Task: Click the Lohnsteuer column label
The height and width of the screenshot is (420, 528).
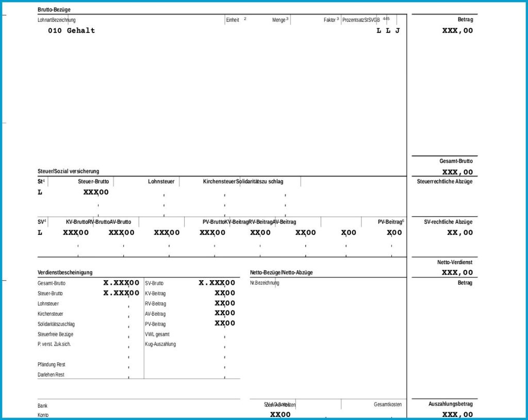Action: (161, 181)
